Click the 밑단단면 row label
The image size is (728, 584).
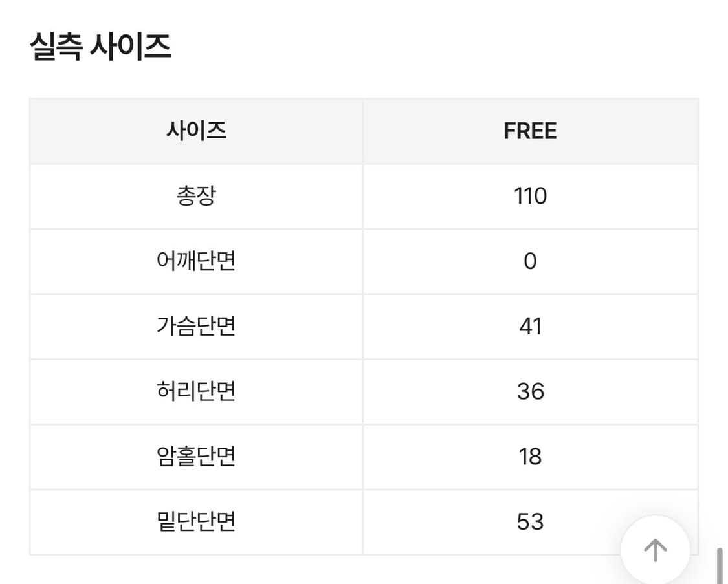point(195,522)
